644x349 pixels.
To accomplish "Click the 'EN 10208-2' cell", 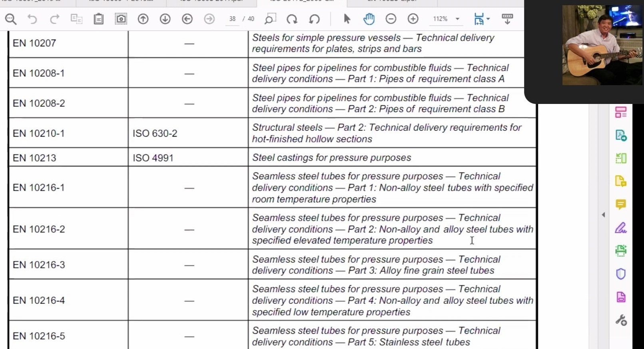I will tap(68, 103).
